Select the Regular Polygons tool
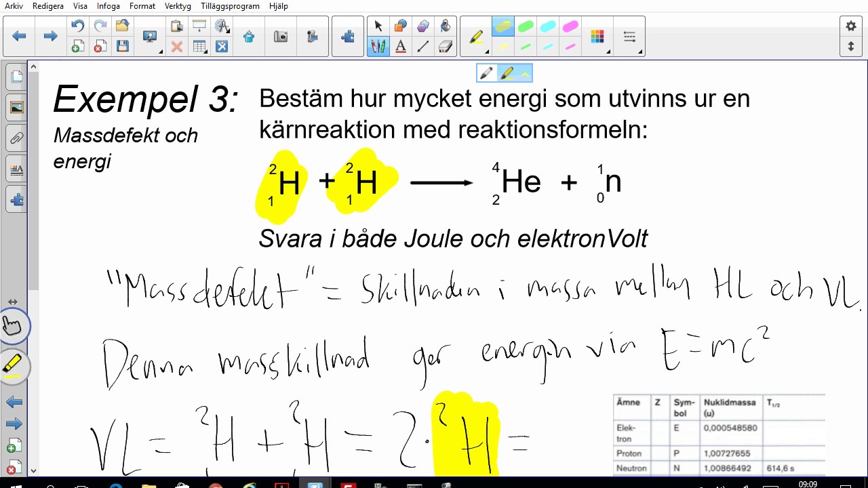This screenshot has width=868, height=488. (x=423, y=26)
